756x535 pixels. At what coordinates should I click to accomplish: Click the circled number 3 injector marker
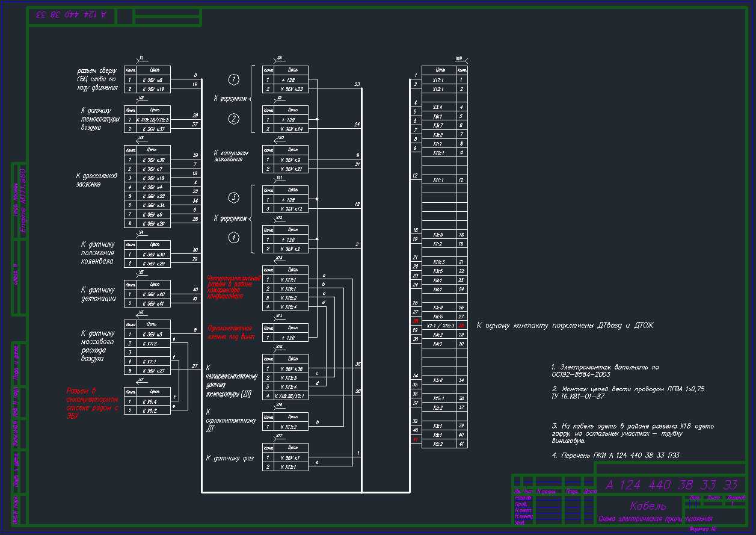click(234, 197)
